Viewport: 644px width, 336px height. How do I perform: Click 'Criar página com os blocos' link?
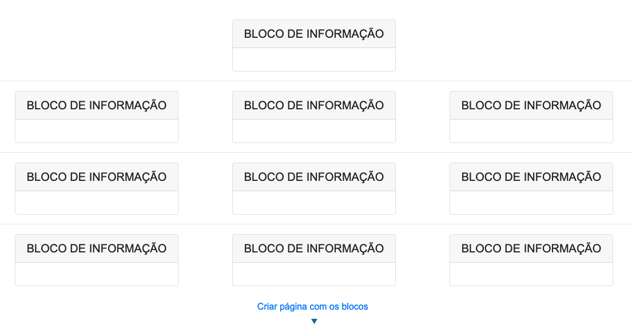312,306
